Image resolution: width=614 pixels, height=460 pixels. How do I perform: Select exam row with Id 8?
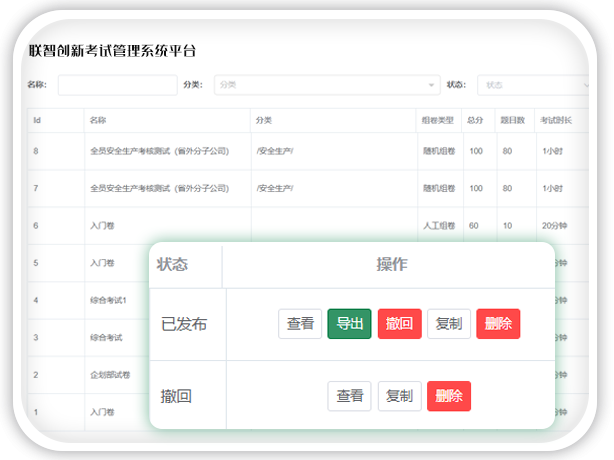click(160, 151)
